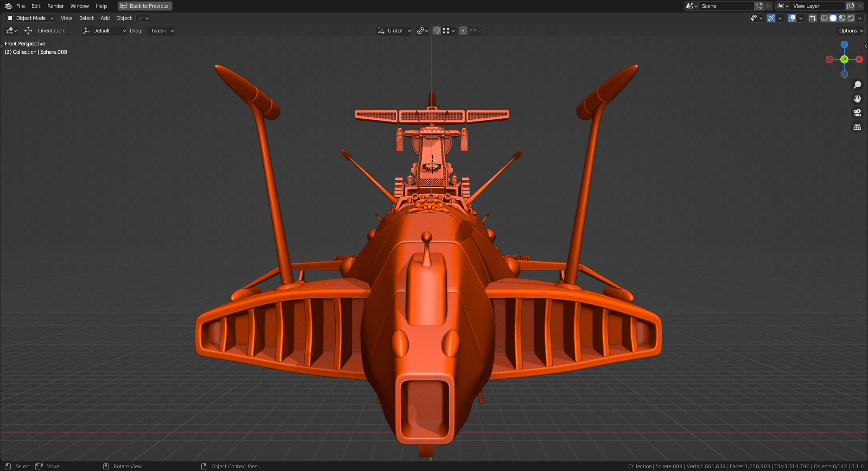
Task: Open the viewport View menu
Action: point(66,18)
